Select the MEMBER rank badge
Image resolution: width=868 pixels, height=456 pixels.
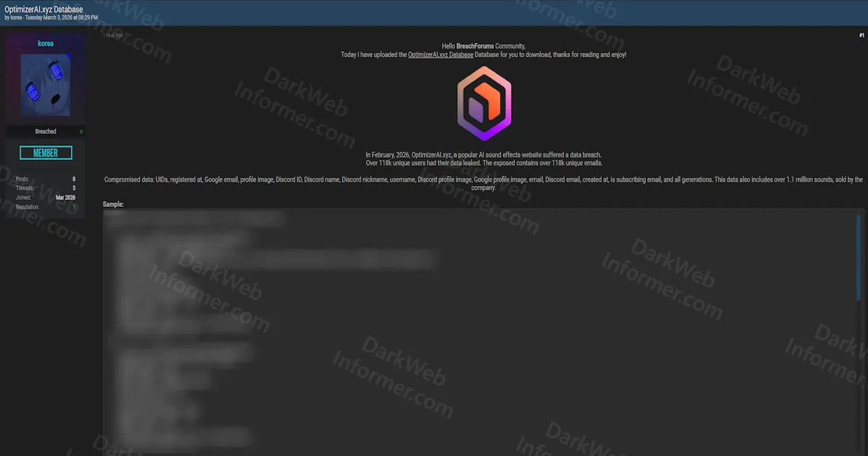tap(46, 153)
